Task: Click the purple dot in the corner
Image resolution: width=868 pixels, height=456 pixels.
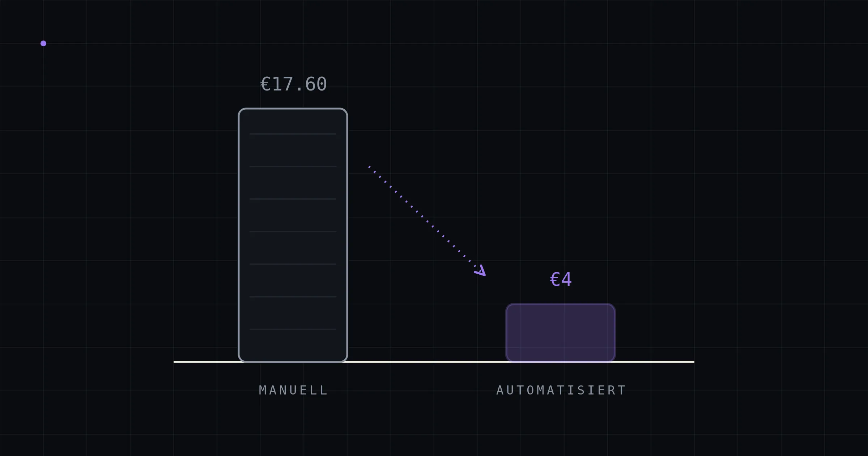Action: point(43,43)
